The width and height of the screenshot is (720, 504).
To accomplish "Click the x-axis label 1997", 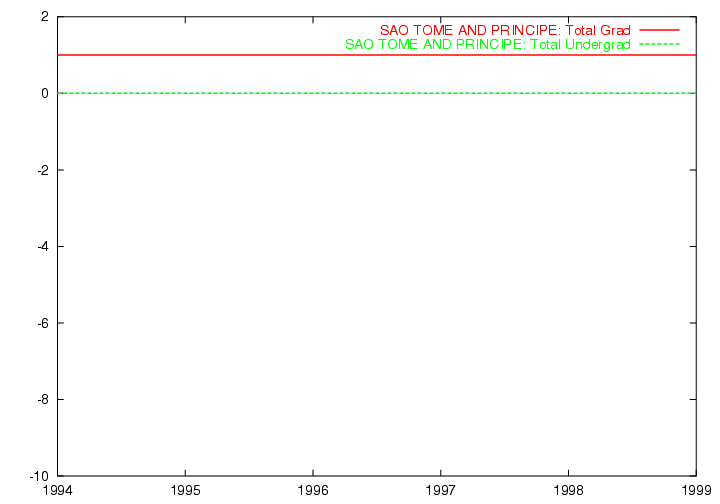I will click(x=440, y=491).
